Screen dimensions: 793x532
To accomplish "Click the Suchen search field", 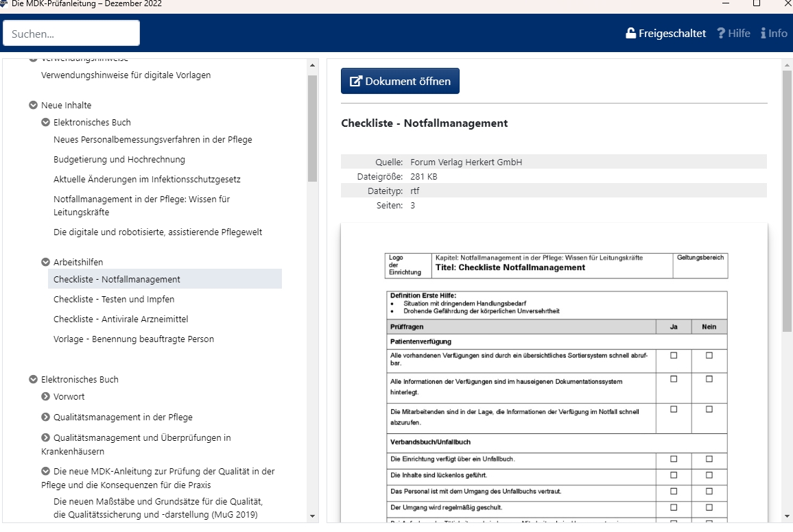I will point(71,33).
